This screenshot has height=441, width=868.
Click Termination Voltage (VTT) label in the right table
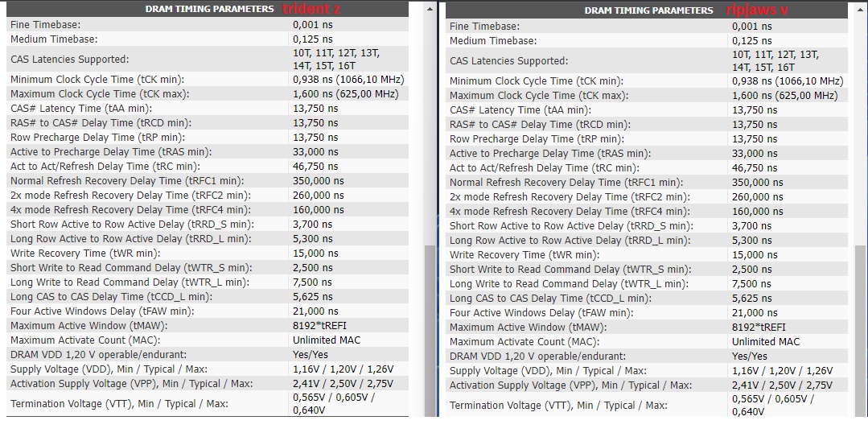pos(558,406)
